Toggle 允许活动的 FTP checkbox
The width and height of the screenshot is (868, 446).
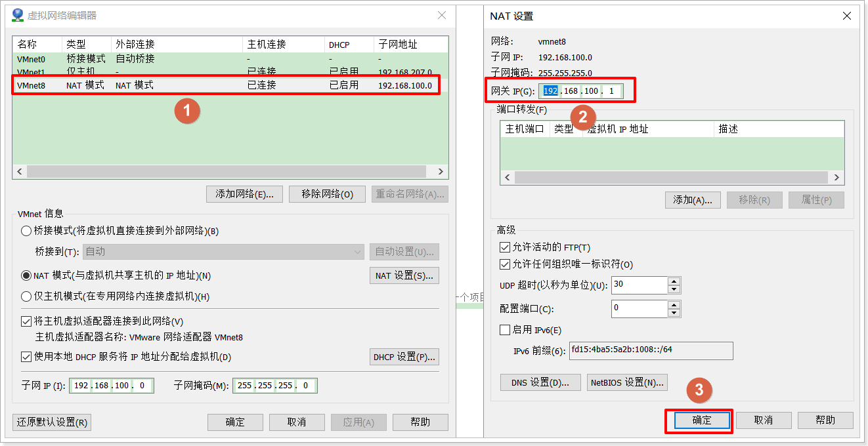click(x=505, y=247)
